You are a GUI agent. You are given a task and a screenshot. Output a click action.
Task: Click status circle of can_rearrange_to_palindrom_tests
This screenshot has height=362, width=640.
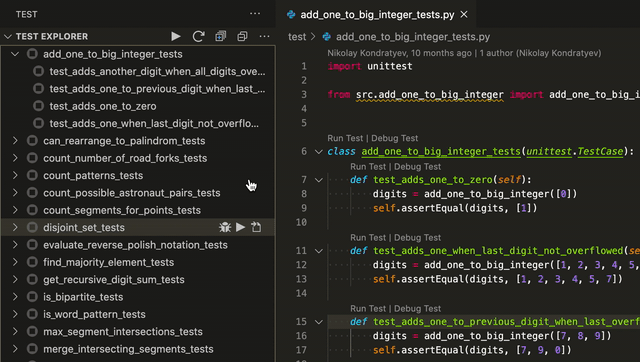(x=32, y=141)
